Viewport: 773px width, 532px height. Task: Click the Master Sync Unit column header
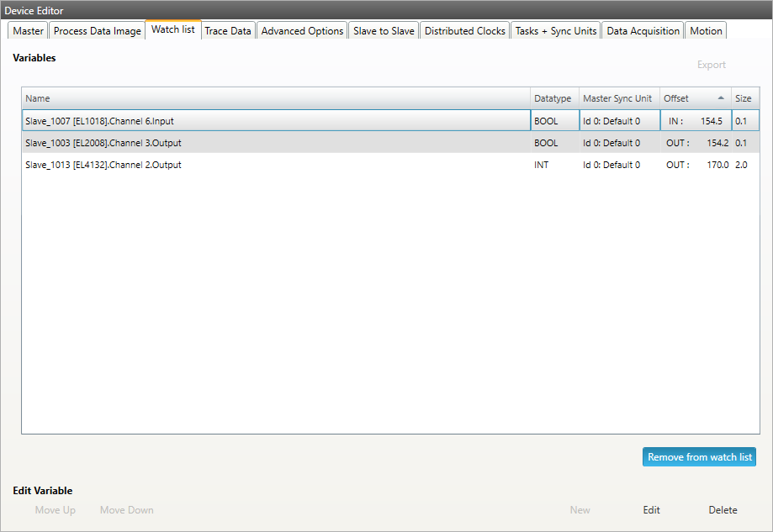(617, 98)
